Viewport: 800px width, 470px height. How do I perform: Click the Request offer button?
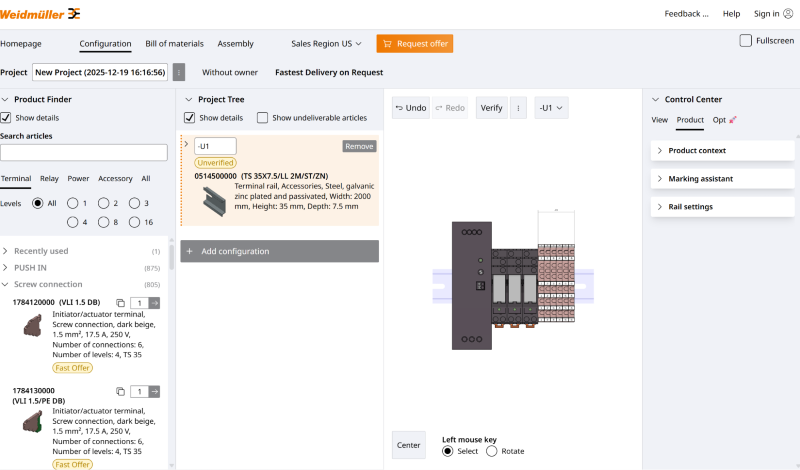[415, 44]
